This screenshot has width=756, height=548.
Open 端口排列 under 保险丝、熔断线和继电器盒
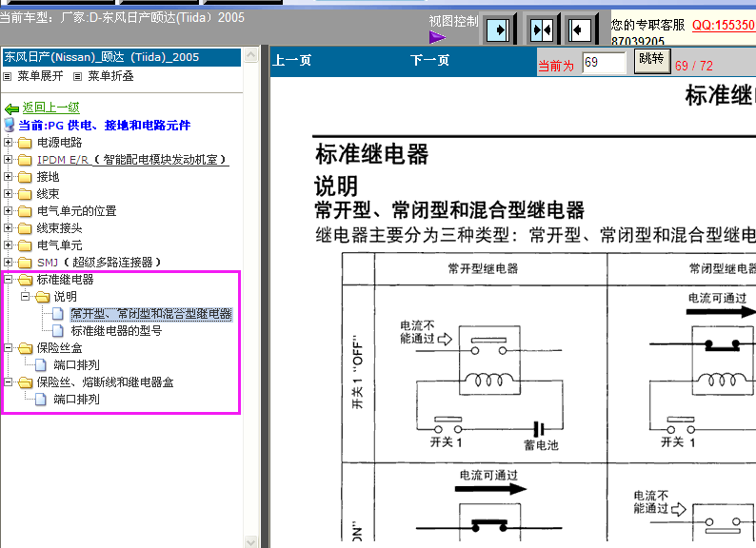(77, 400)
